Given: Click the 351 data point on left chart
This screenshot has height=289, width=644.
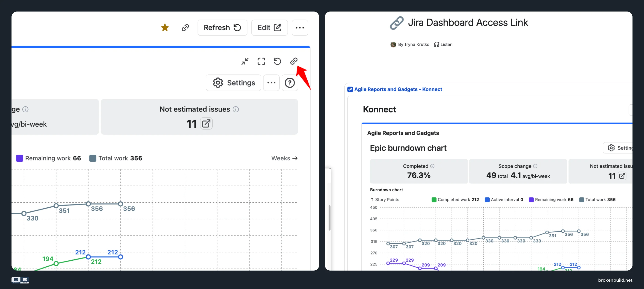Looking at the screenshot, I should pos(56,206).
